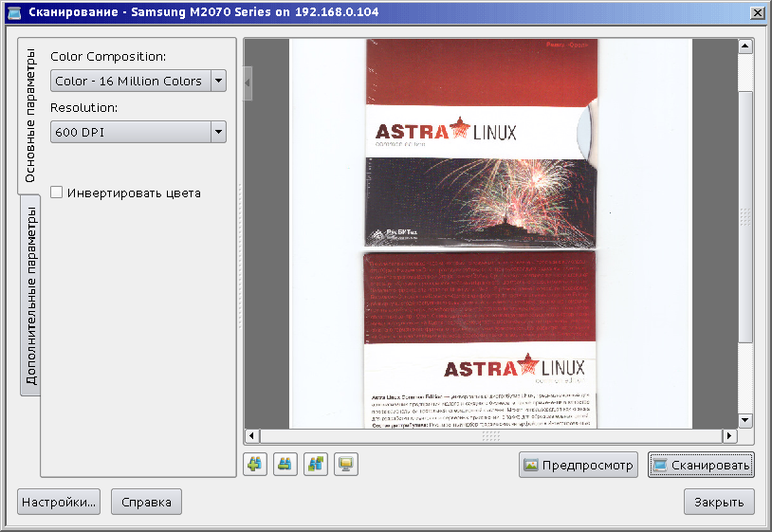Open the Color Composition dropdown
This screenshot has width=772, height=532.
(x=138, y=81)
